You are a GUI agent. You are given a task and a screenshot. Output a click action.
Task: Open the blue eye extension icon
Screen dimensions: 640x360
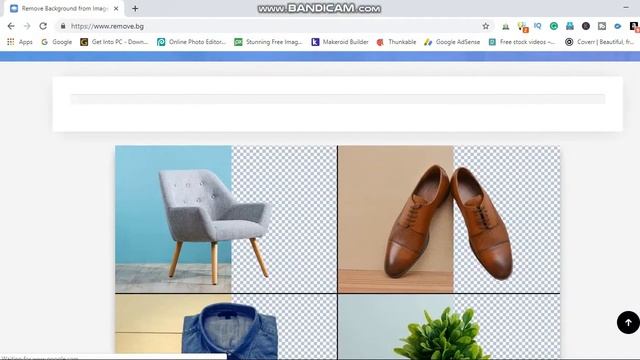618,26
